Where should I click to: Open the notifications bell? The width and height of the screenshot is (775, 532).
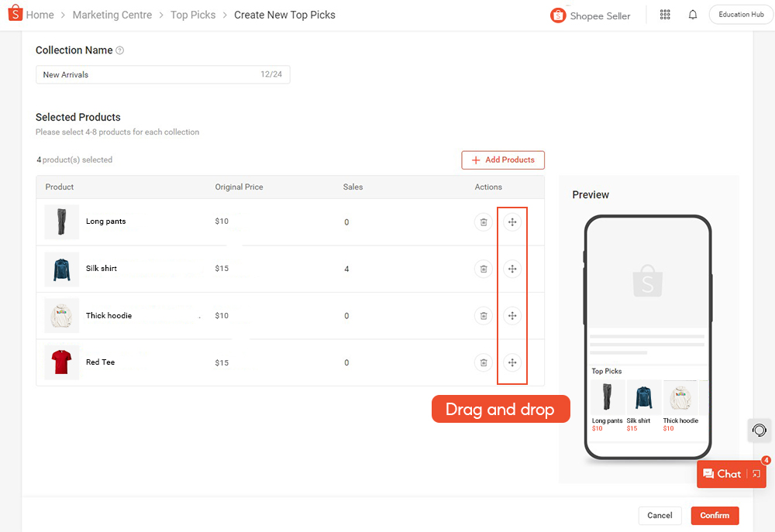[692, 15]
